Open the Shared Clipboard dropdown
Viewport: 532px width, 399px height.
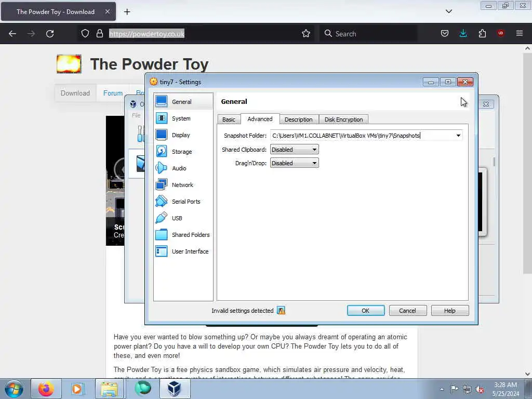pyautogui.click(x=294, y=149)
